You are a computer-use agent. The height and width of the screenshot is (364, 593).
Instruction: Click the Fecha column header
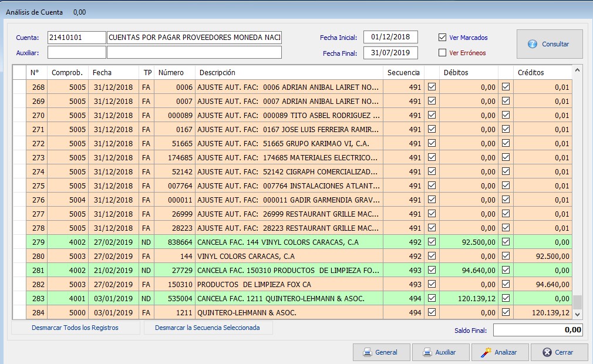[x=113, y=73]
